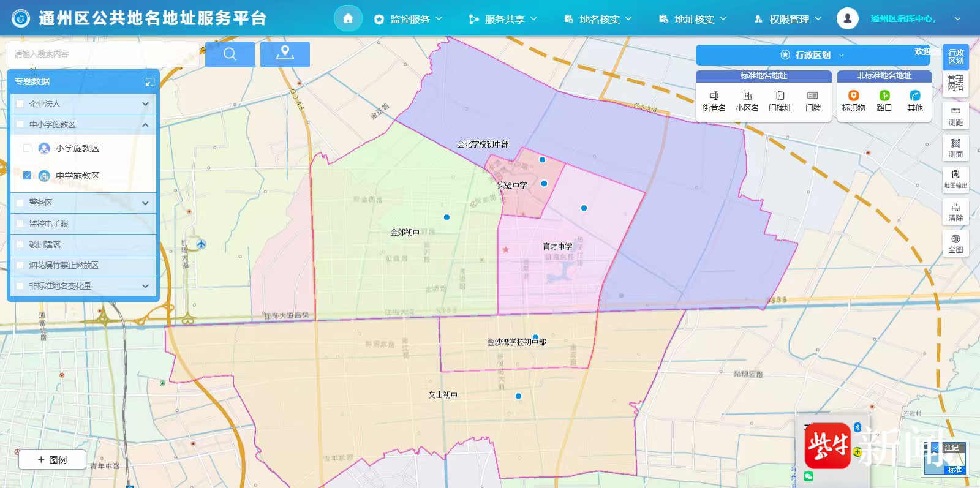Image resolution: width=980 pixels, height=488 pixels.
Task: Uncheck the 中学施教区 checkbox
Action: pos(27,175)
